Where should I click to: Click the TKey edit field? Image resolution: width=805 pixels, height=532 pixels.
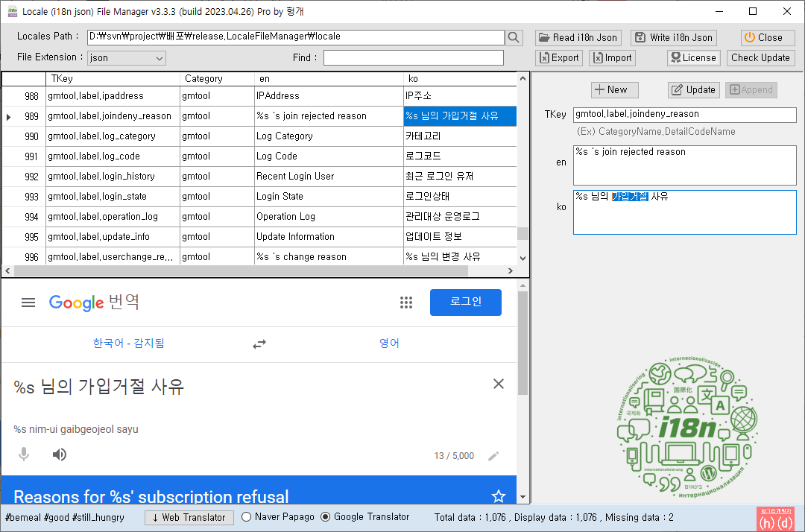[685, 115]
